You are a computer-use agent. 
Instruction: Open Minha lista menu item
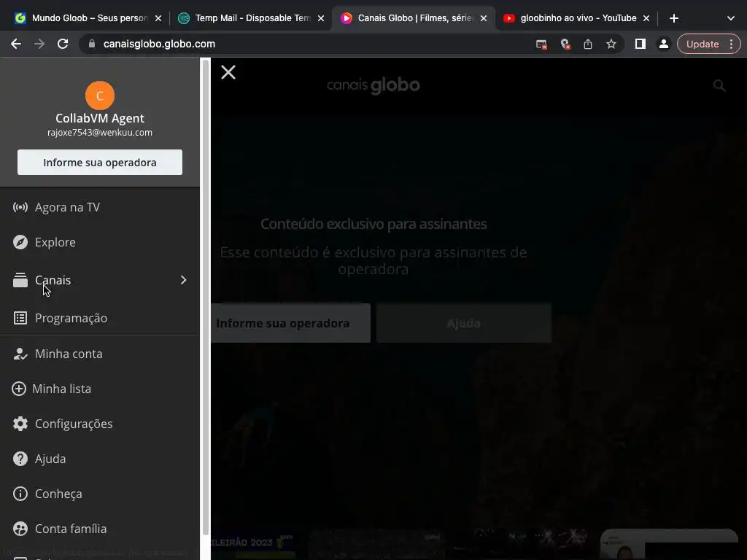pos(99,389)
